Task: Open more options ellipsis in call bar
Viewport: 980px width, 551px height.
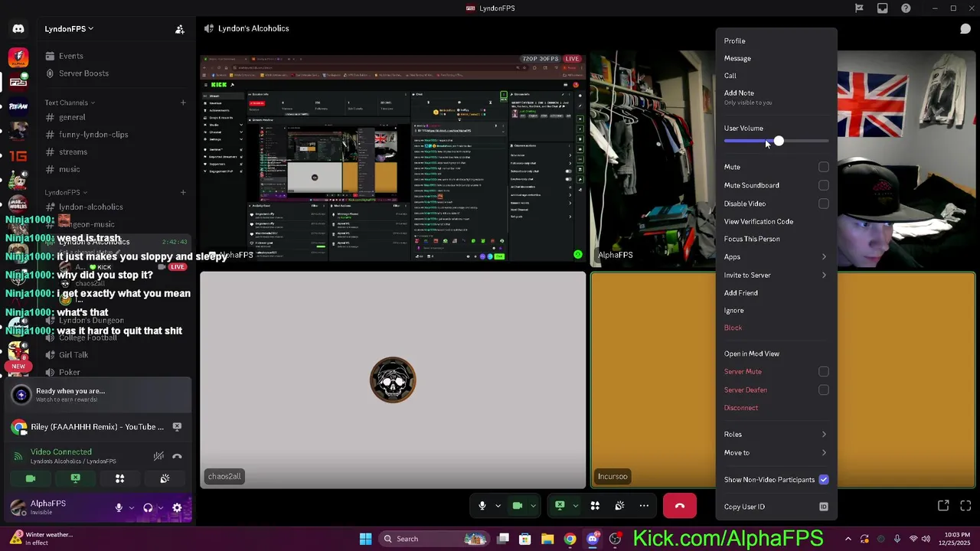Action: [x=644, y=506]
